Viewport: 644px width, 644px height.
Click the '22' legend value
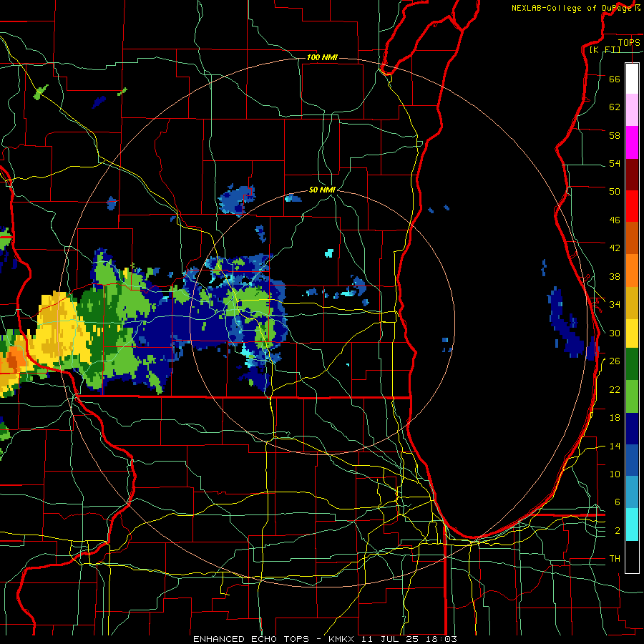(615, 389)
